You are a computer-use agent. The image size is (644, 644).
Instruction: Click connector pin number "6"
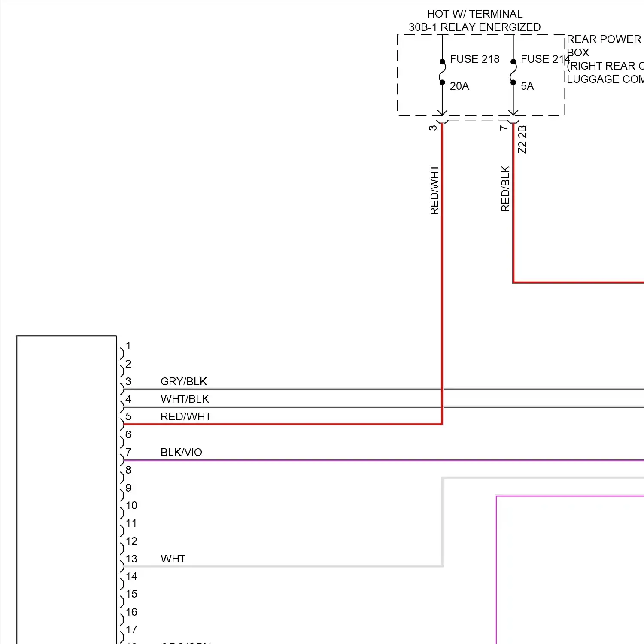click(128, 434)
